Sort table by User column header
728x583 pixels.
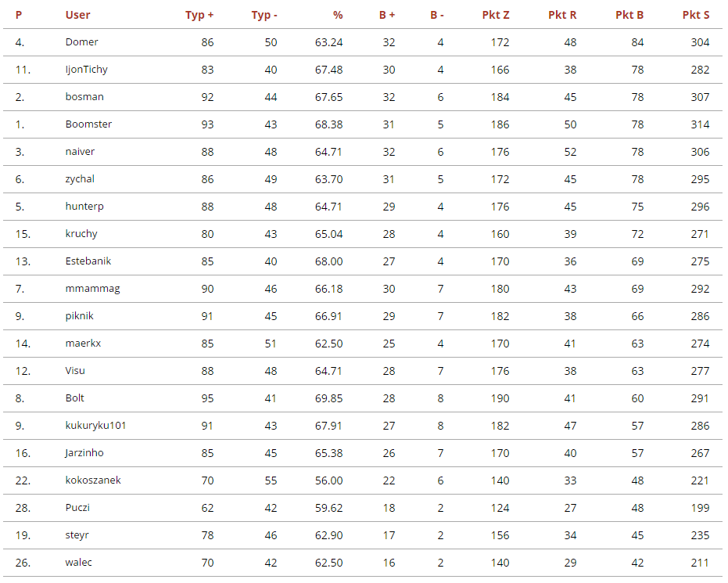(78, 15)
